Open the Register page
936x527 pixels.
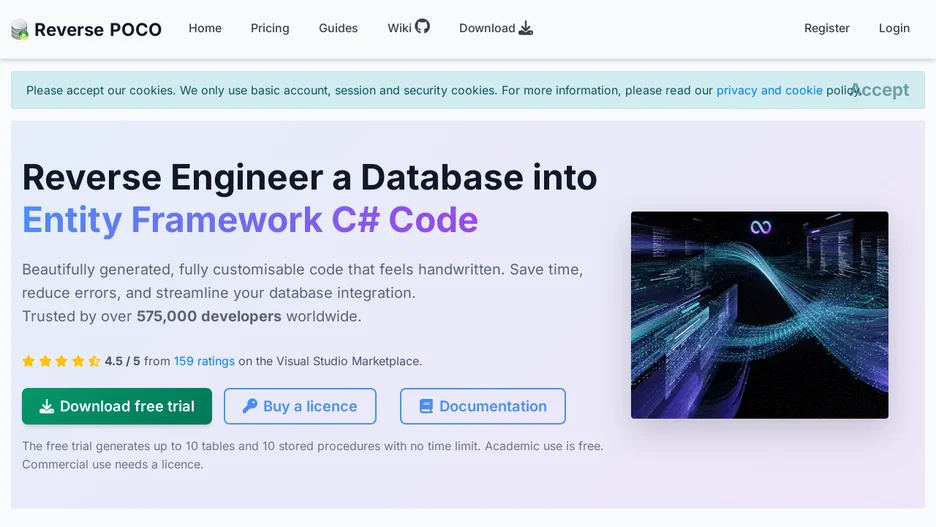point(826,28)
